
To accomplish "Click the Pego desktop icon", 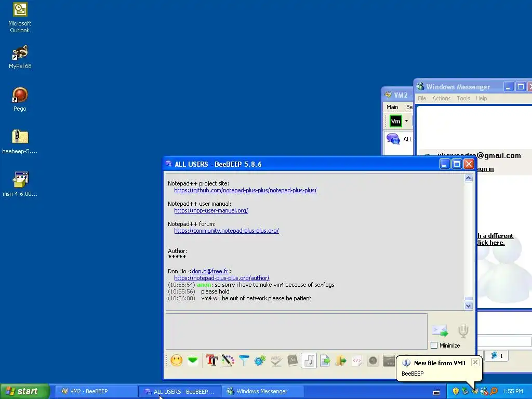I will [20, 99].
